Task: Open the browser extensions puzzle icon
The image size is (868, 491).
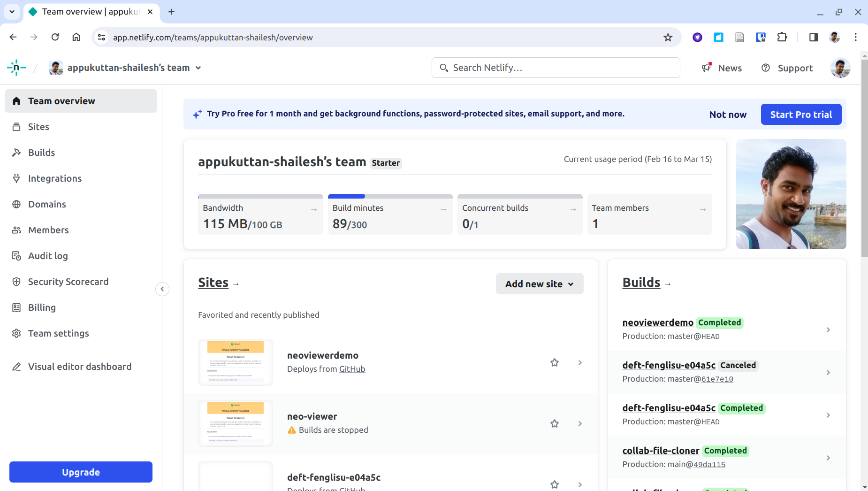Action: pyautogui.click(x=782, y=38)
